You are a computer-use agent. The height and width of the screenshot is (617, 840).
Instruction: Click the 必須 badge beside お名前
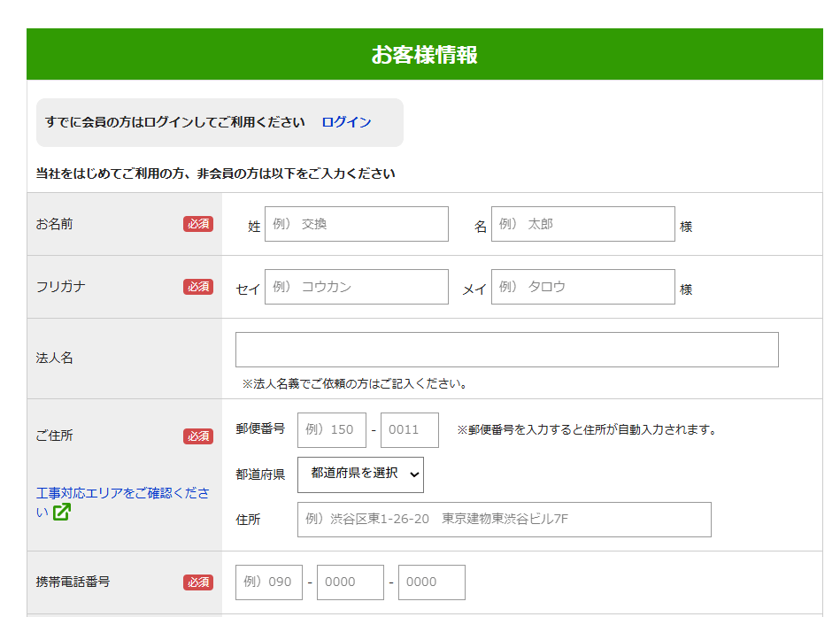(198, 224)
